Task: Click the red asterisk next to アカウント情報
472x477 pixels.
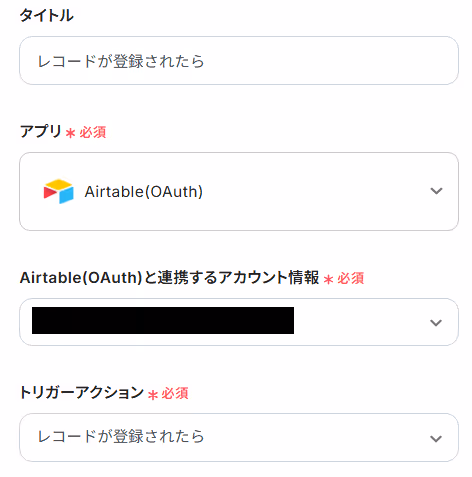Action: pyautogui.click(x=328, y=279)
